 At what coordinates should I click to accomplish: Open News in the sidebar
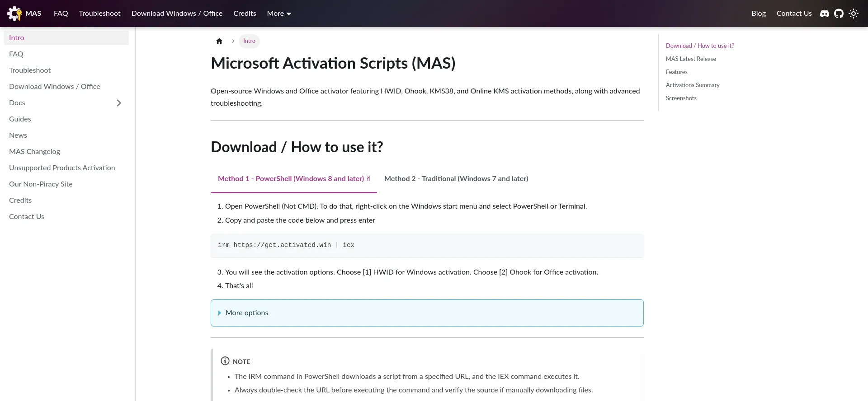click(x=66, y=135)
